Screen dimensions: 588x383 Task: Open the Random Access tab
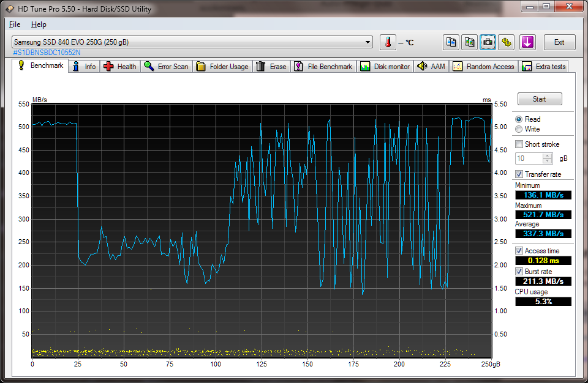click(x=484, y=66)
